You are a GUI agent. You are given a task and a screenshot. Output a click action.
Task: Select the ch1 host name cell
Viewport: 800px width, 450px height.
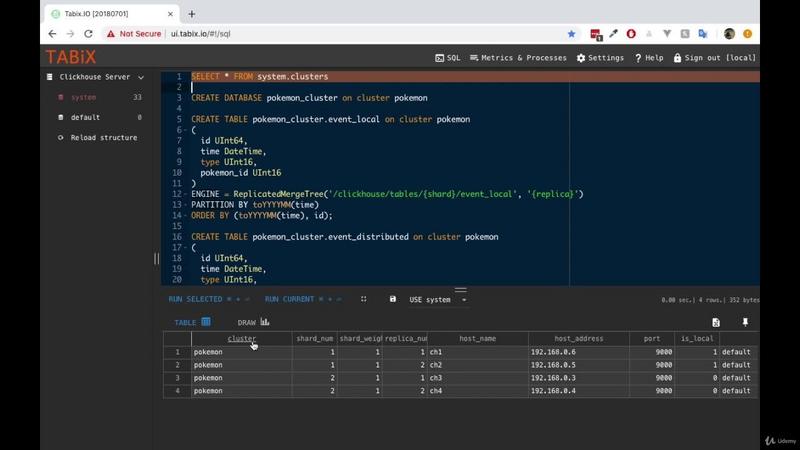click(x=478, y=352)
